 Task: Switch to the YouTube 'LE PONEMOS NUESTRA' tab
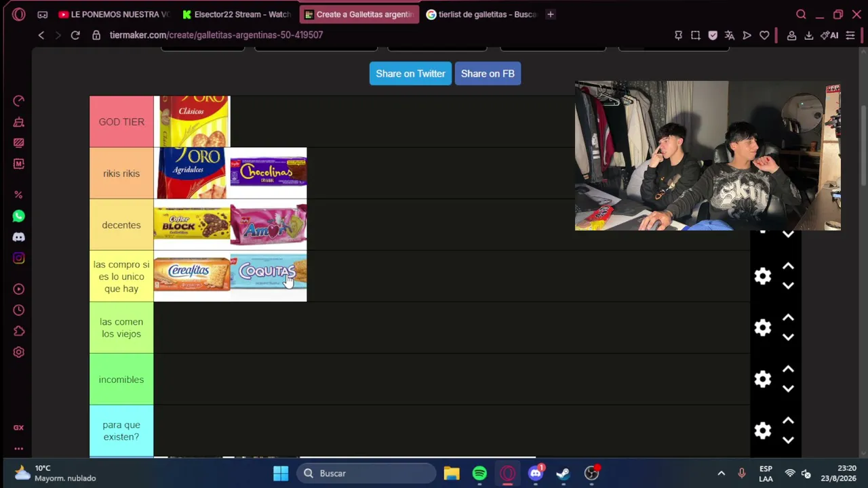tap(113, 14)
